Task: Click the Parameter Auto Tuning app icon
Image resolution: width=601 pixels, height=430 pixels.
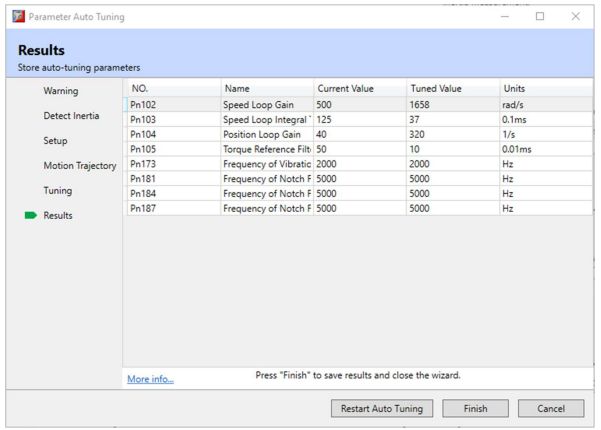Action: coord(18,16)
